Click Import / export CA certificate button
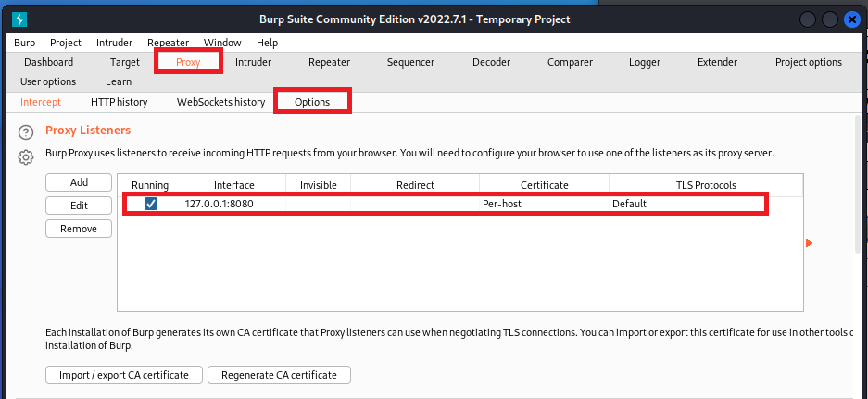Screen dimensions: 868x399 (124, 375)
